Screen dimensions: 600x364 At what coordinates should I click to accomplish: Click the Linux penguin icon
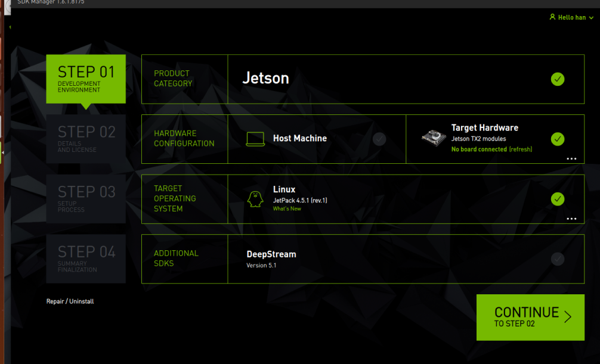coord(255,199)
